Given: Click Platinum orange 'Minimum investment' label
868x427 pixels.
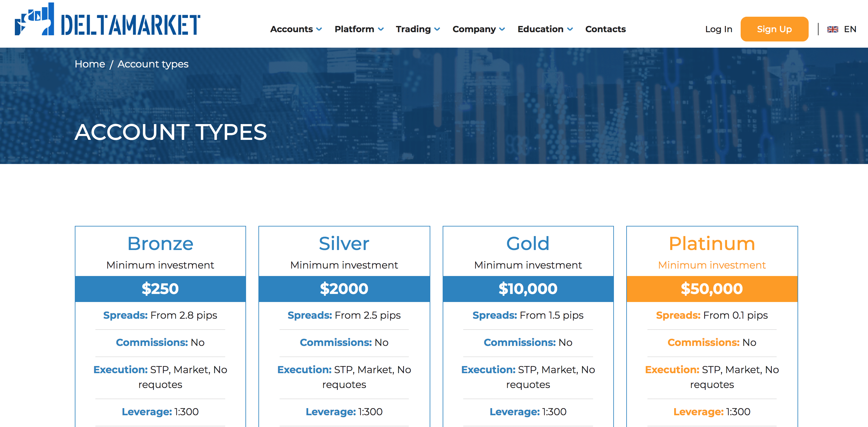Looking at the screenshot, I should click(x=712, y=265).
